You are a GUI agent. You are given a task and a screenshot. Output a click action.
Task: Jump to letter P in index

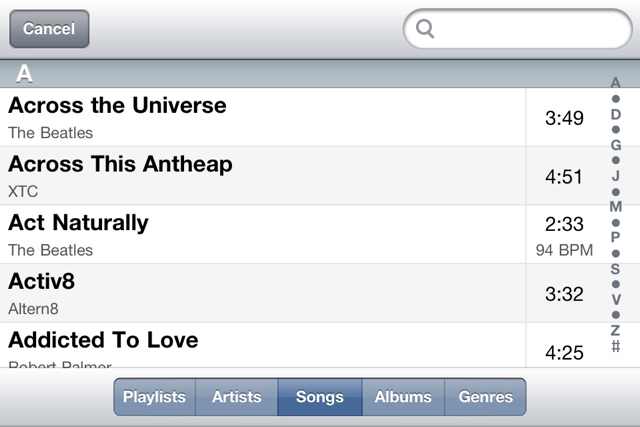[x=616, y=237]
